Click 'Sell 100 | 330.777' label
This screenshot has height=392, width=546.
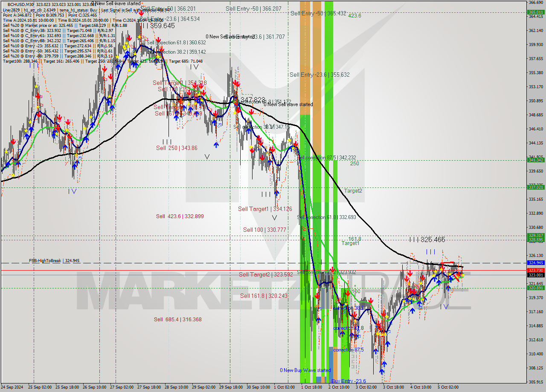pyautogui.click(x=264, y=230)
